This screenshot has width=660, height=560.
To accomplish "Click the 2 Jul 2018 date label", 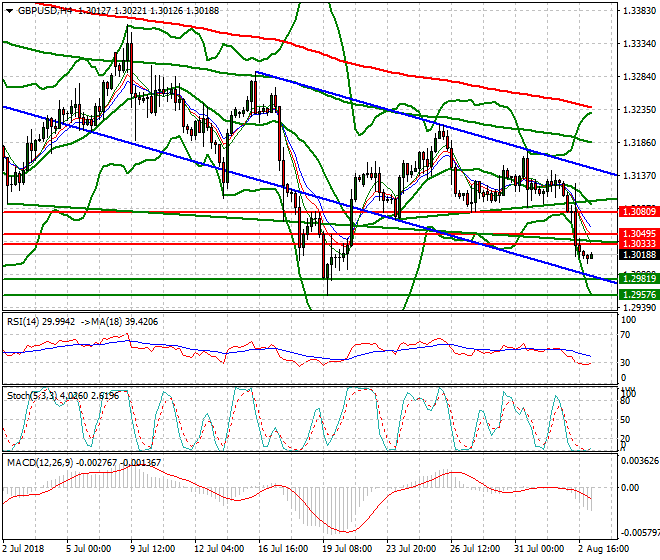I will (23, 549).
